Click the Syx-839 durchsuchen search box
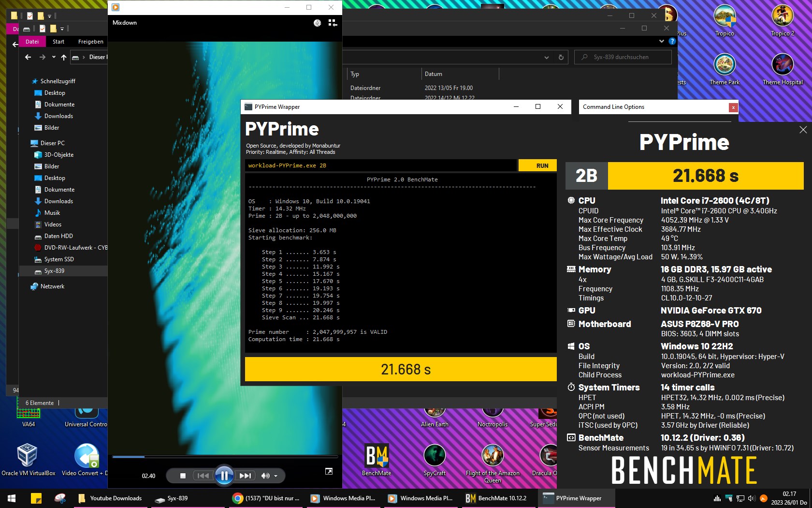 [x=623, y=57]
